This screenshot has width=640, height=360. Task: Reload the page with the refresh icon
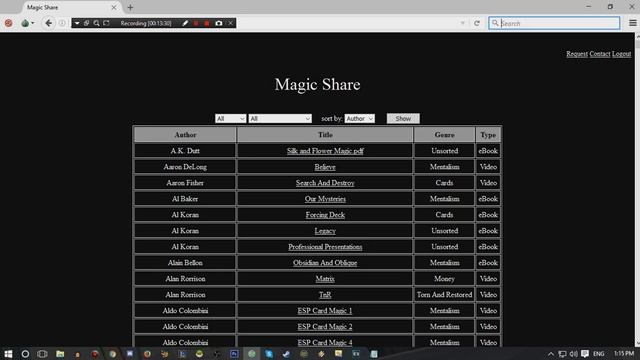[x=477, y=23]
